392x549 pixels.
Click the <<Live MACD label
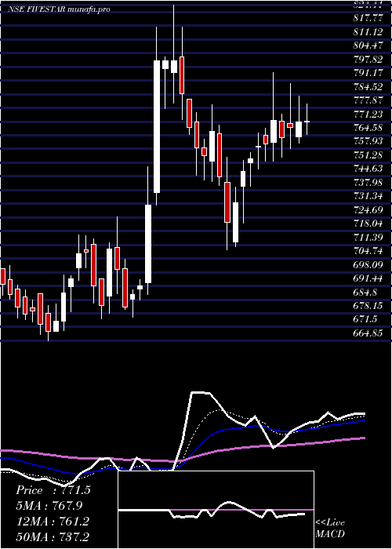tap(330, 529)
